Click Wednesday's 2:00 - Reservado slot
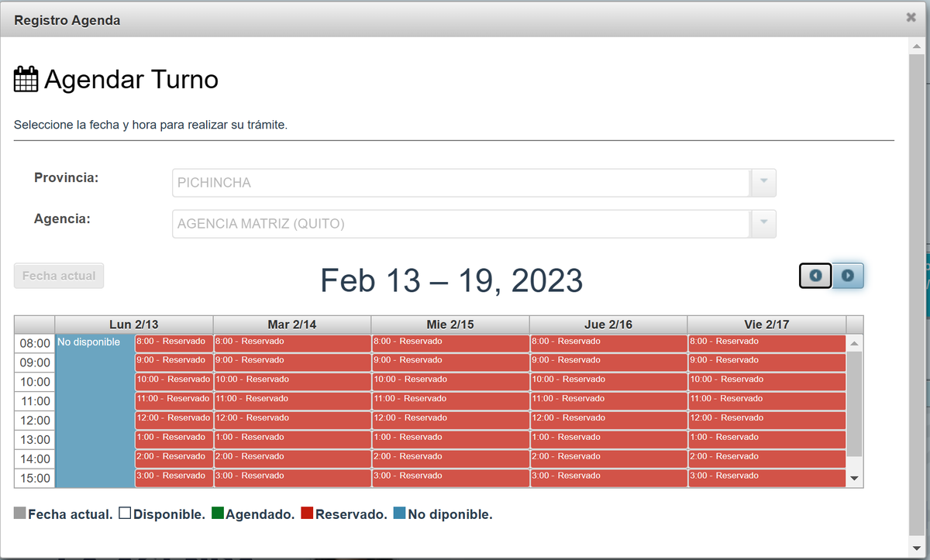The image size is (930, 560). (450, 459)
